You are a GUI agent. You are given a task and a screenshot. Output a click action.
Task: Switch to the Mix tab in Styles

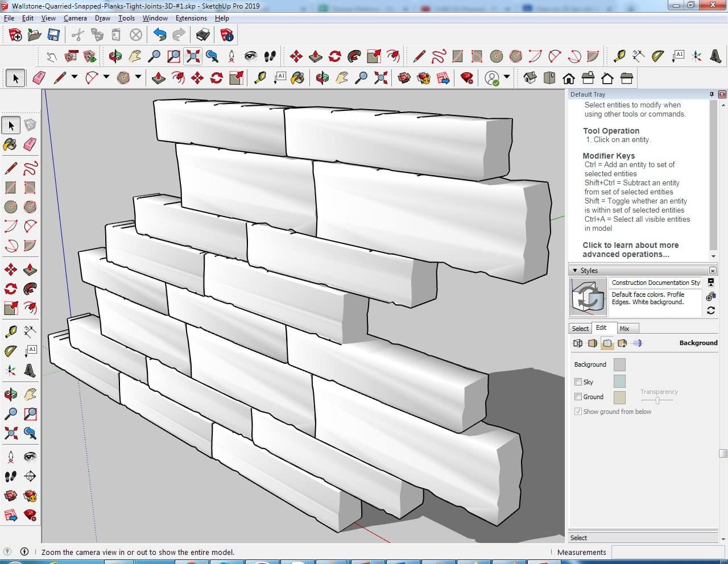coord(624,329)
